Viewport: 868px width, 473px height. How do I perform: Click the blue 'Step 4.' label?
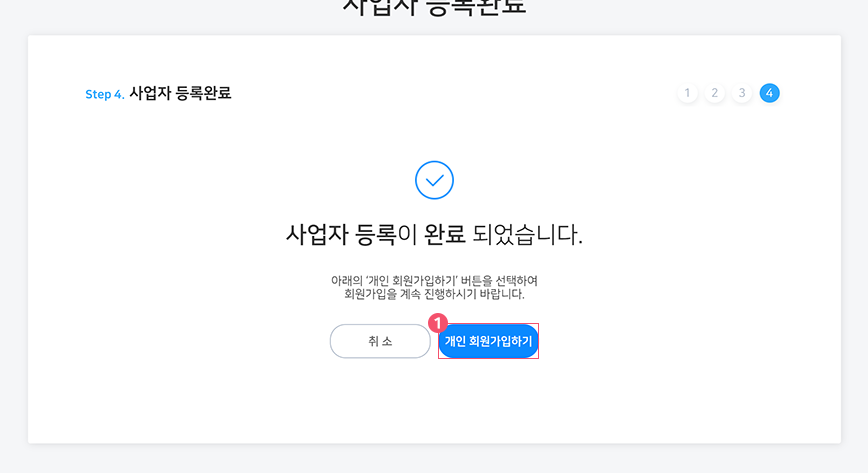pyautogui.click(x=105, y=94)
